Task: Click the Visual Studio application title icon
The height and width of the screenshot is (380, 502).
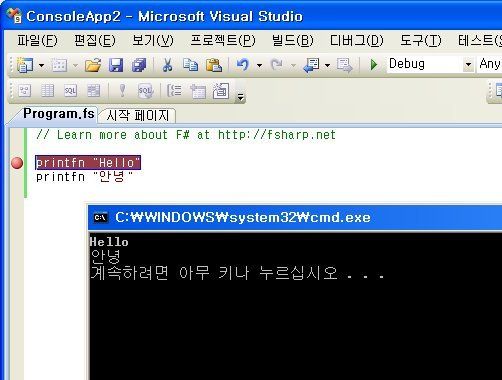Action: tap(15, 16)
